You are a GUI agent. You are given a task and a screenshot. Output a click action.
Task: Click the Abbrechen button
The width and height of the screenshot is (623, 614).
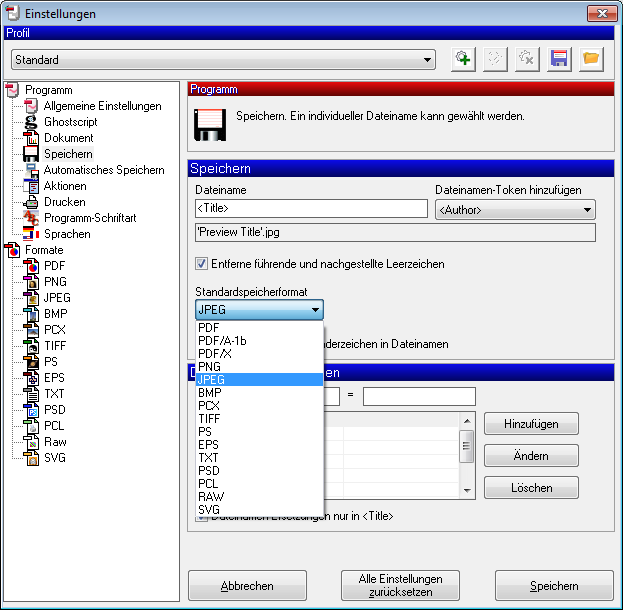tap(247, 585)
